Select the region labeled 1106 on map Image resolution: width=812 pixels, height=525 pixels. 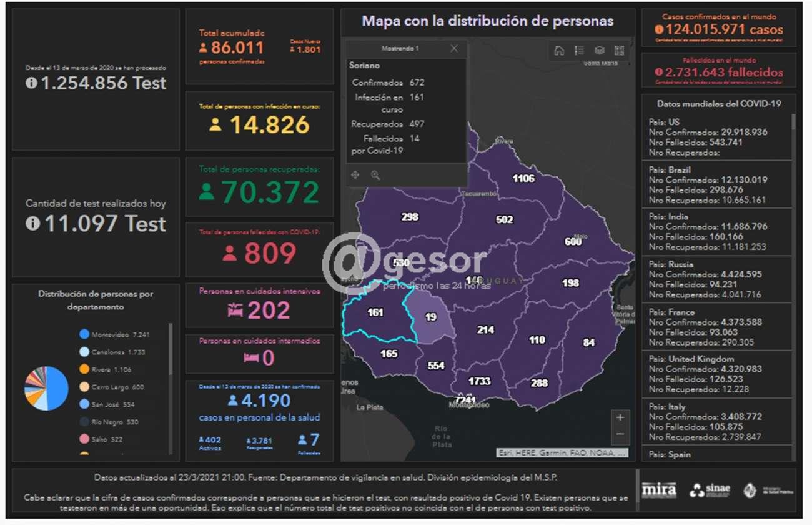point(523,178)
